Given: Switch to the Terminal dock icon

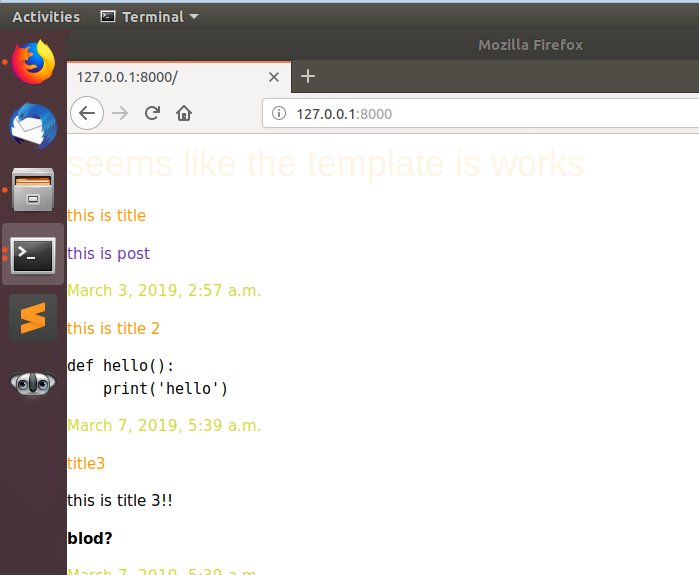Looking at the screenshot, I should tap(33, 255).
